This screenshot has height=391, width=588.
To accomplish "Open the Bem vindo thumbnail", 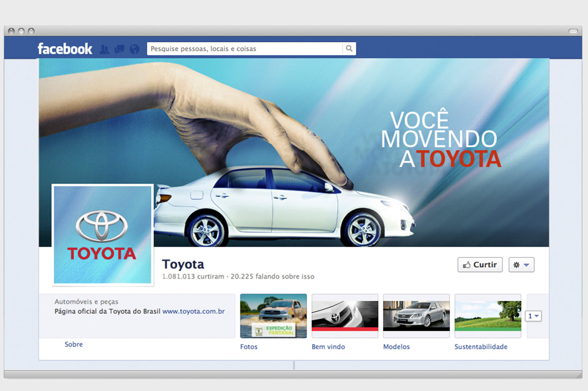I will (345, 316).
